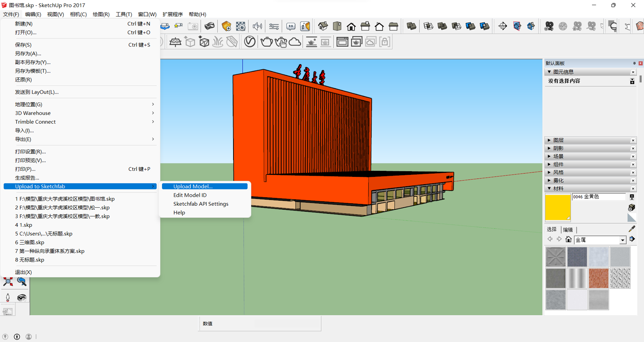
Task: Click the Look Around eye tool
Action: coord(22,297)
